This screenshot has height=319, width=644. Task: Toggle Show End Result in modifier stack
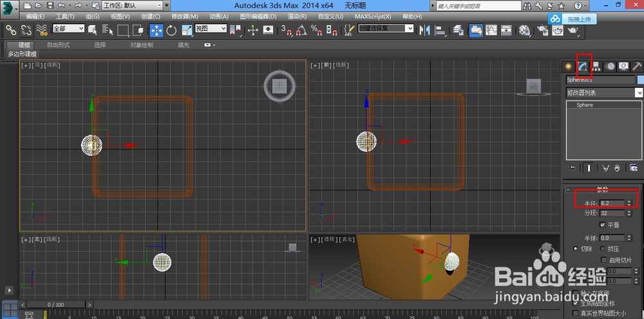pos(589,168)
